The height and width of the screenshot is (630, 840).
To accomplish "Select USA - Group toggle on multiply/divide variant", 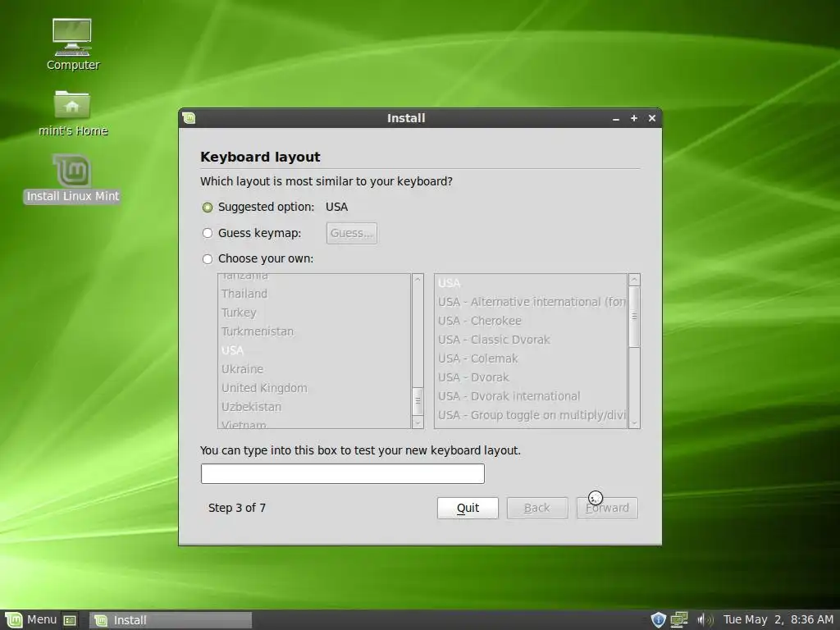I will [x=531, y=415].
